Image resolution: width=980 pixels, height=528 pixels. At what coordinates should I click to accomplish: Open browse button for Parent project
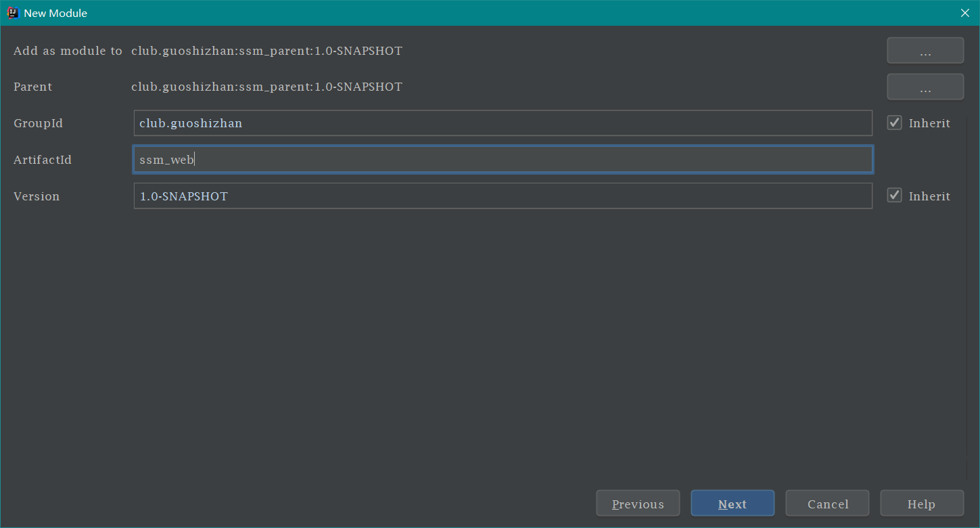pos(925,87)
